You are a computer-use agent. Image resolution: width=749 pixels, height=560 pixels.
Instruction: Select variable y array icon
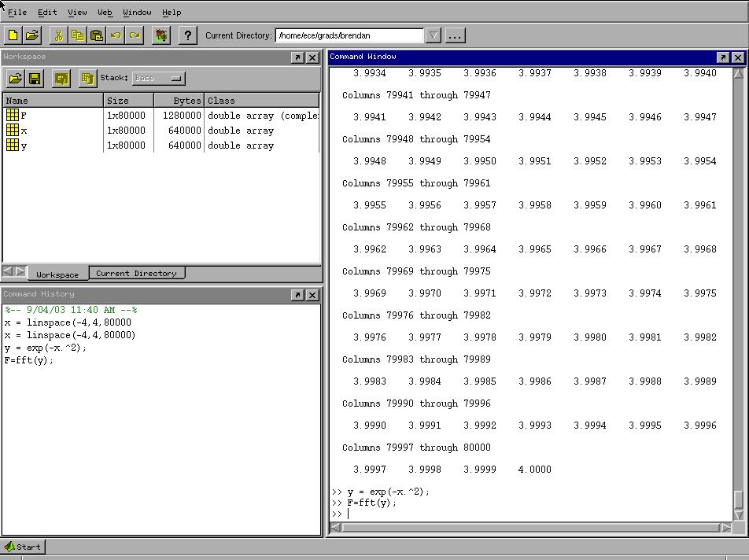(x=13, y=145)
